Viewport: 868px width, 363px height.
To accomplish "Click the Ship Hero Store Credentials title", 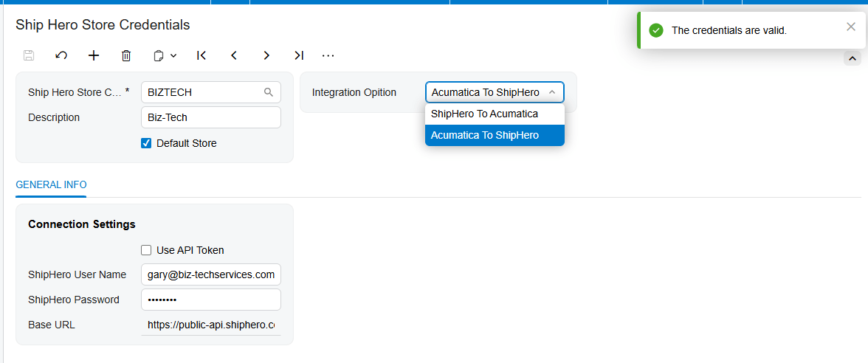I will coord(103,25).
